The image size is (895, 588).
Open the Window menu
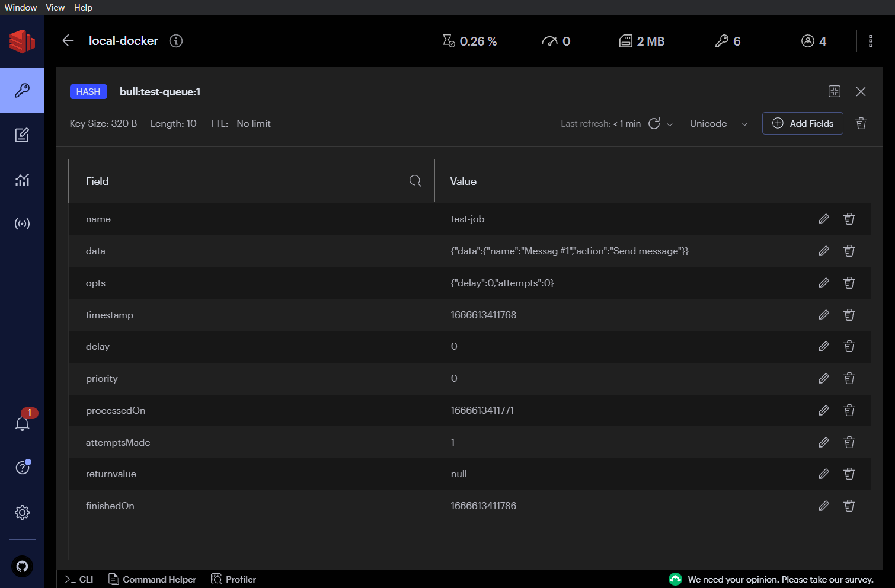[21, 7]
